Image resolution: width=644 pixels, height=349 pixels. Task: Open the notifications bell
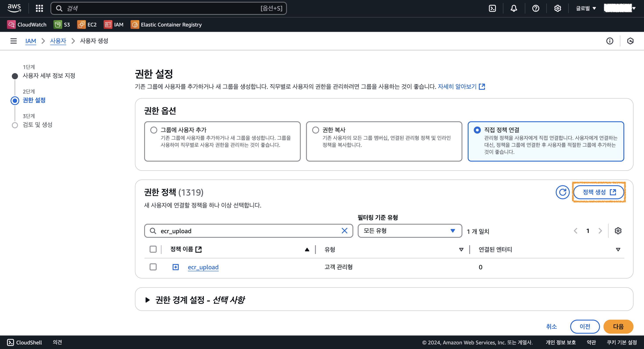click(514, 9)
